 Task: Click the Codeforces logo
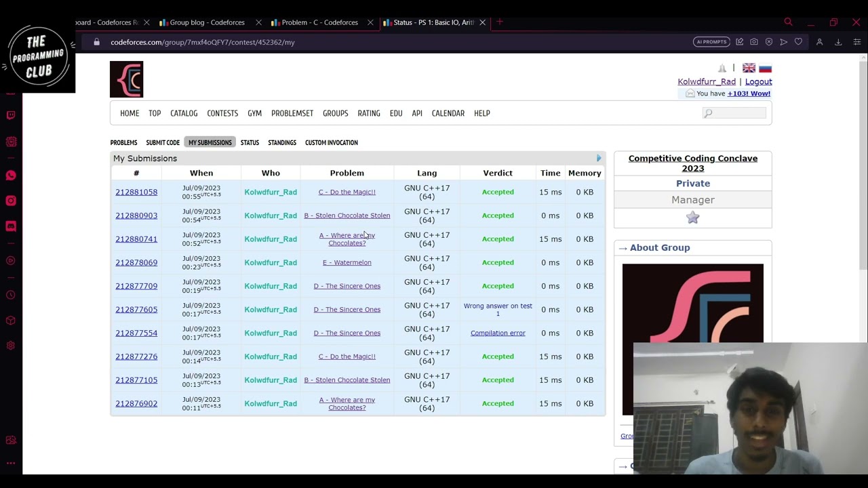127,79
